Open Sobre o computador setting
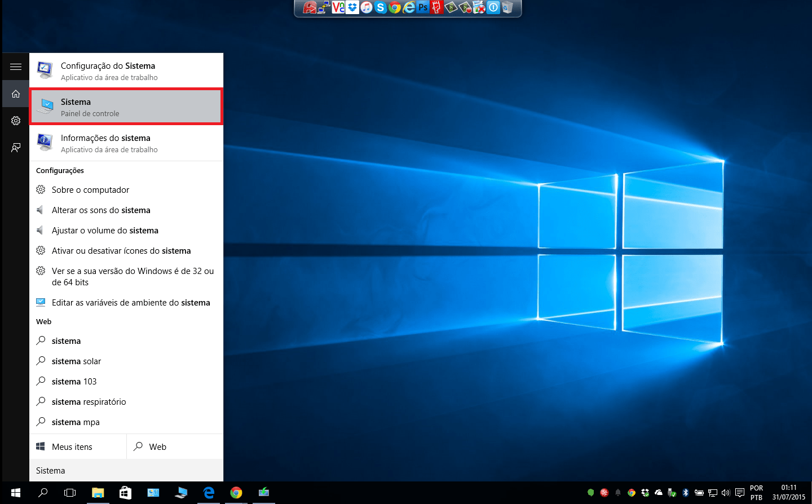The width and height of the screenshot is (812, 504). click(x=126, y=190)
